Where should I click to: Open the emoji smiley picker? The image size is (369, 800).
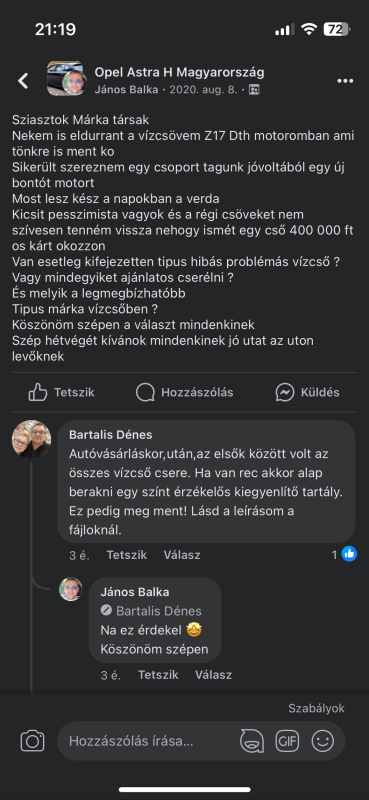click(x=323, y=741)
